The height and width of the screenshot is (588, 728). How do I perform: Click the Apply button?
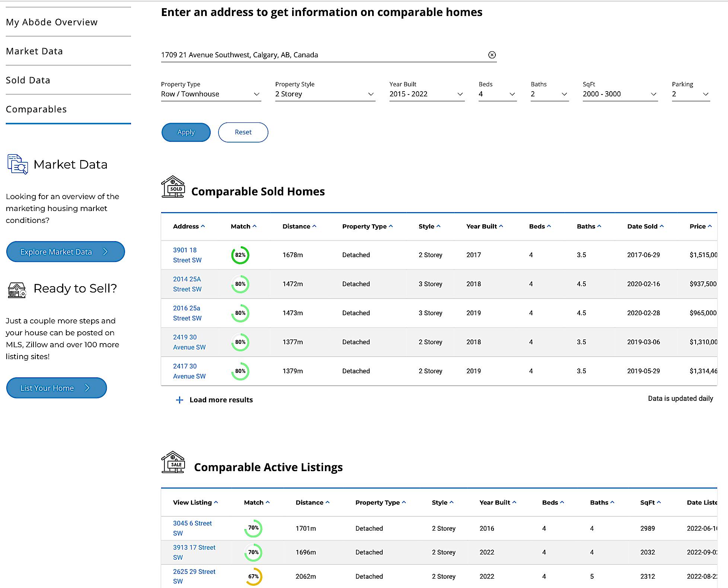[x=186, y=132]
